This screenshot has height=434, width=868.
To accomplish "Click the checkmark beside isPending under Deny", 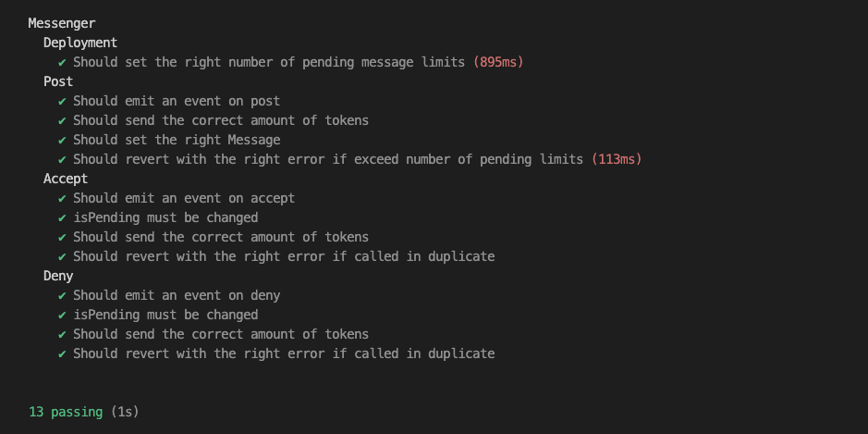I will pyautogui.click(x=62, y=315).
